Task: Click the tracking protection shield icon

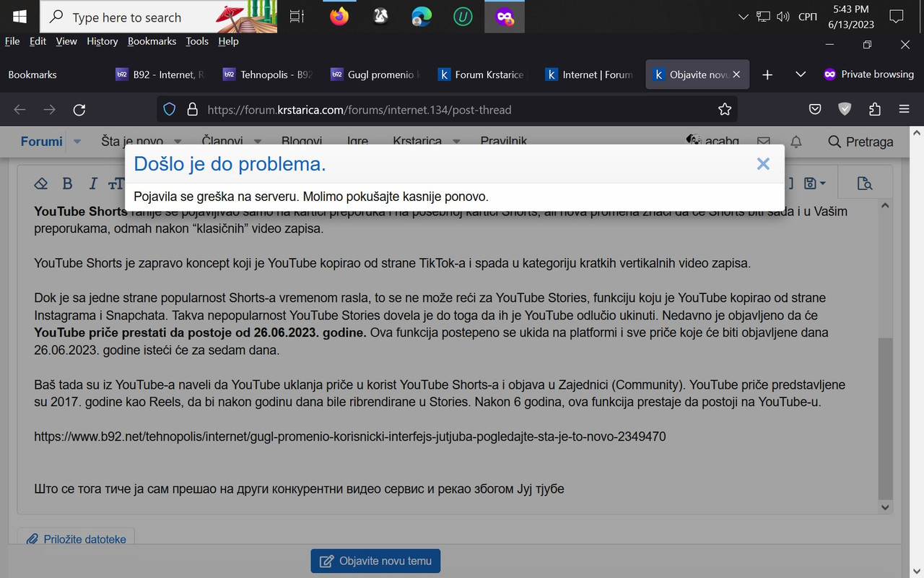Action: pos(170,110)
